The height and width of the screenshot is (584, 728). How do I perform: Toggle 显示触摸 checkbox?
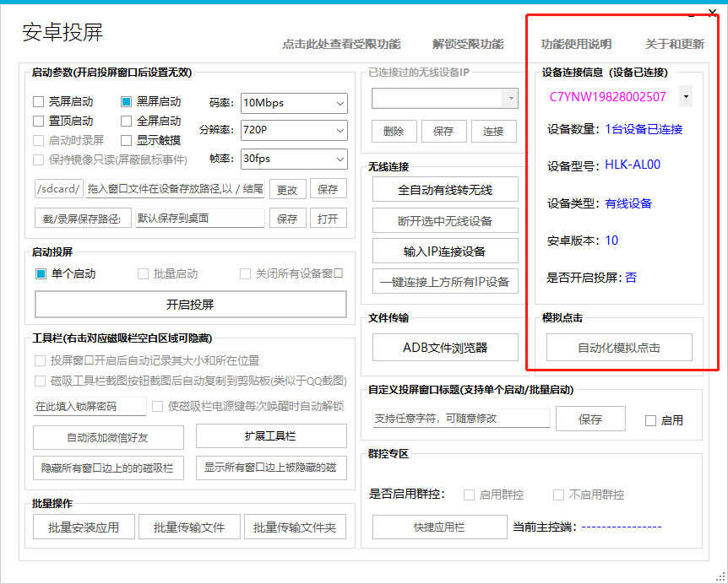coord(126,141)
